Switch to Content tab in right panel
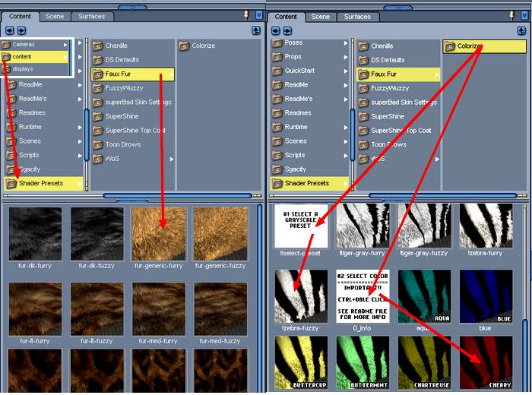This screenshot has width=532, height=395. pyautogui.click(x=286, y=17)
